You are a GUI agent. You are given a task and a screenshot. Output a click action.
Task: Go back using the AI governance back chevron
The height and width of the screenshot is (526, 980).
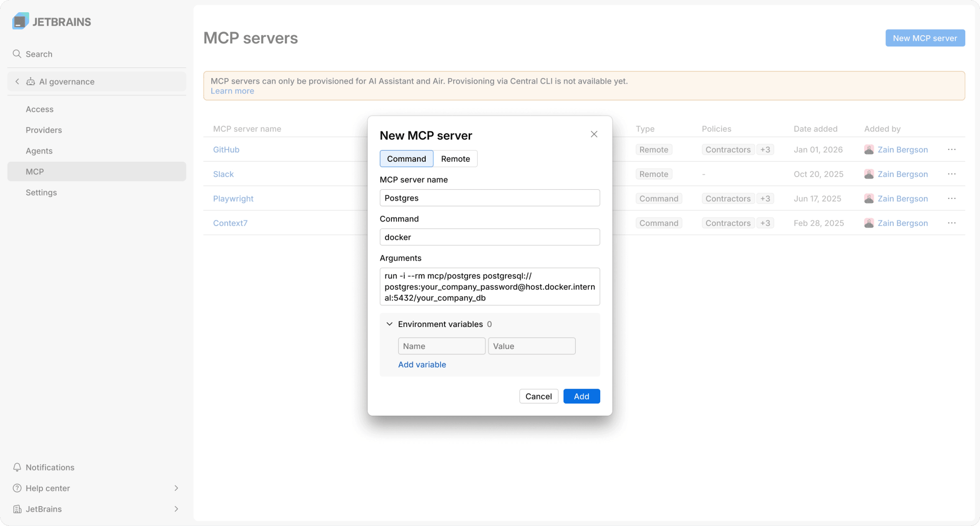[17, 82]
